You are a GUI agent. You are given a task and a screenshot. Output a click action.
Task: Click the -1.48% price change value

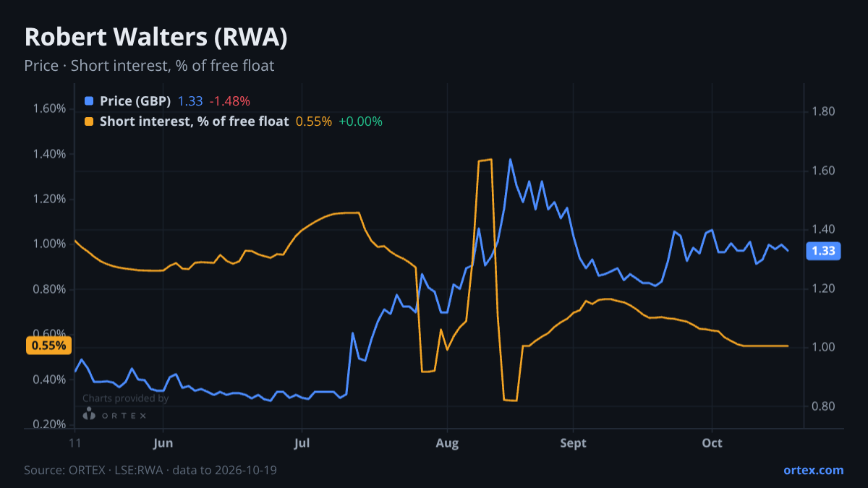(x=229, y=101)
